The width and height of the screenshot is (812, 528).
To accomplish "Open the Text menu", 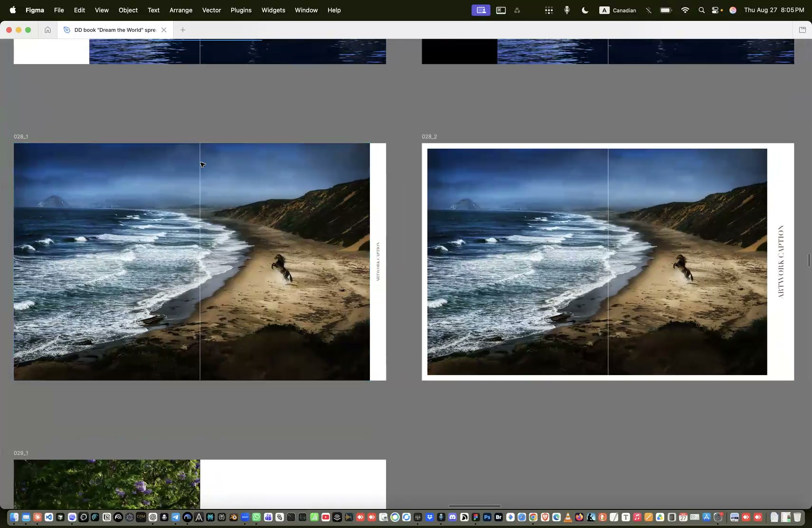I will [153, 10].
